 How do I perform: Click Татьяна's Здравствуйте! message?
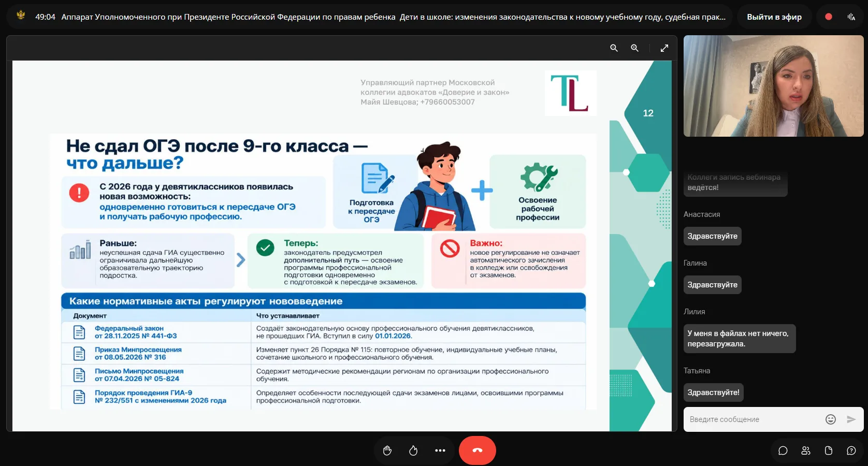coord(714,392)
